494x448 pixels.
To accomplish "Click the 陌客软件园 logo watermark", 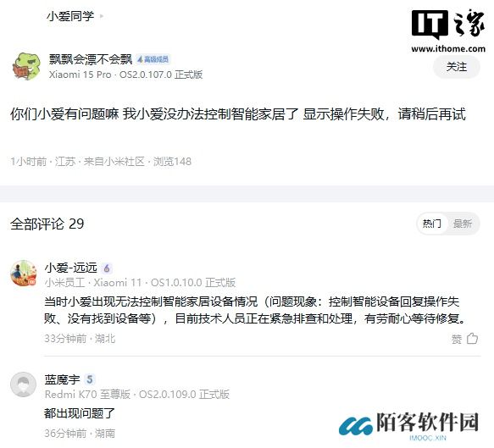I will 408,425.
